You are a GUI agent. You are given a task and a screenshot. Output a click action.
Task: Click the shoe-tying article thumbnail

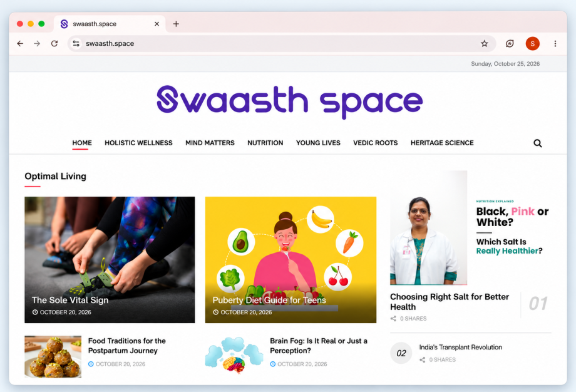pyautogui.click(x=110, y=260)
